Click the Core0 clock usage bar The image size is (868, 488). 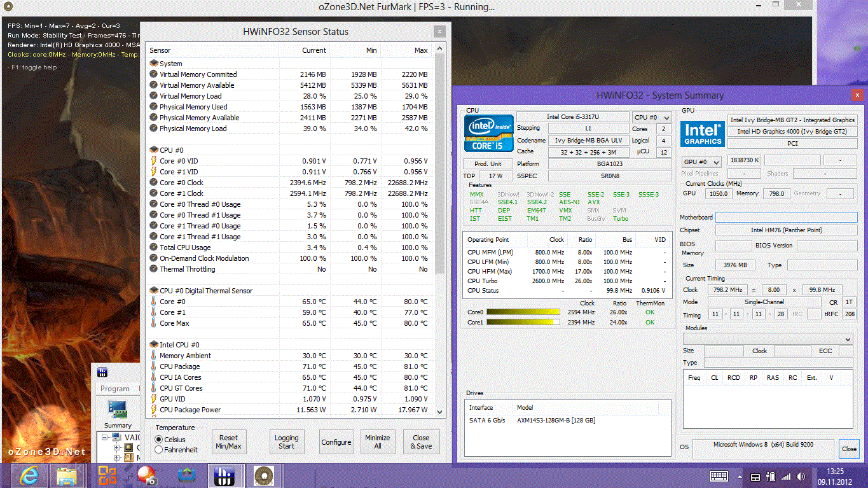[523, 312]
